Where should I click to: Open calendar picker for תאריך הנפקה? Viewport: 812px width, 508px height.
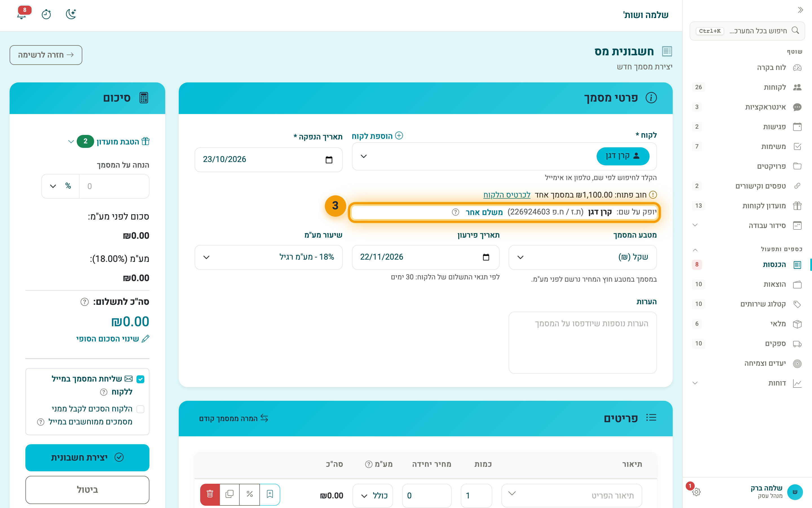coord(329,159)
